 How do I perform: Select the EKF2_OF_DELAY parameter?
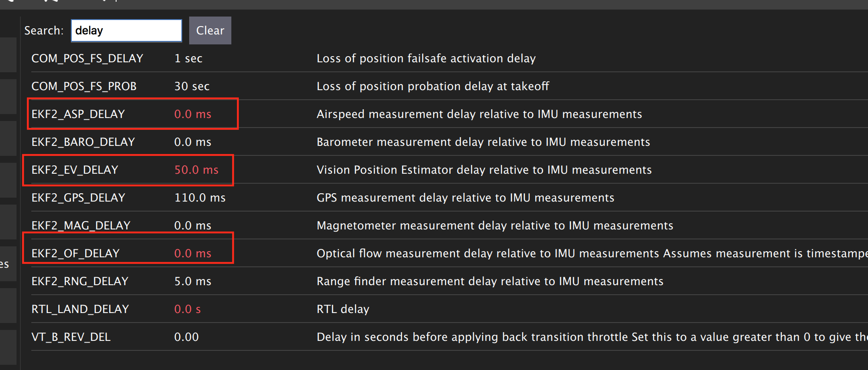point(76,253)
